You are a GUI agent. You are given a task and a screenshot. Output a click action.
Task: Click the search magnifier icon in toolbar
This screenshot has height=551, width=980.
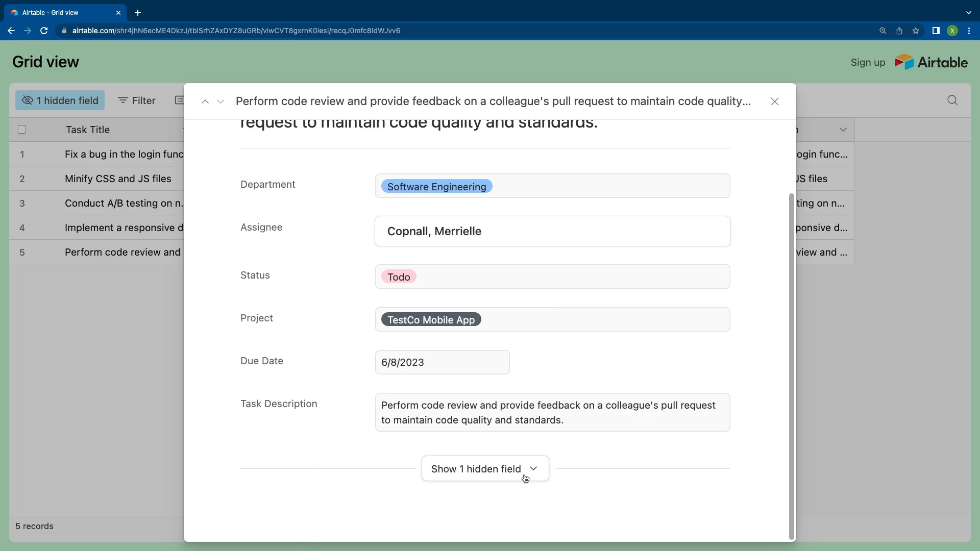[952, 101]
